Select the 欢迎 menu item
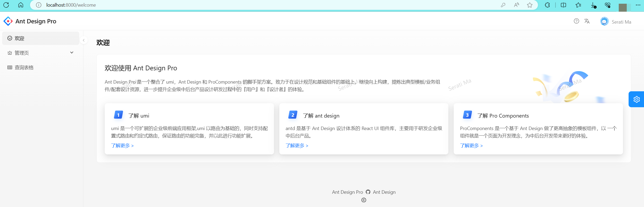This screenshot has height=207, width=644. [x=41, y=38]
